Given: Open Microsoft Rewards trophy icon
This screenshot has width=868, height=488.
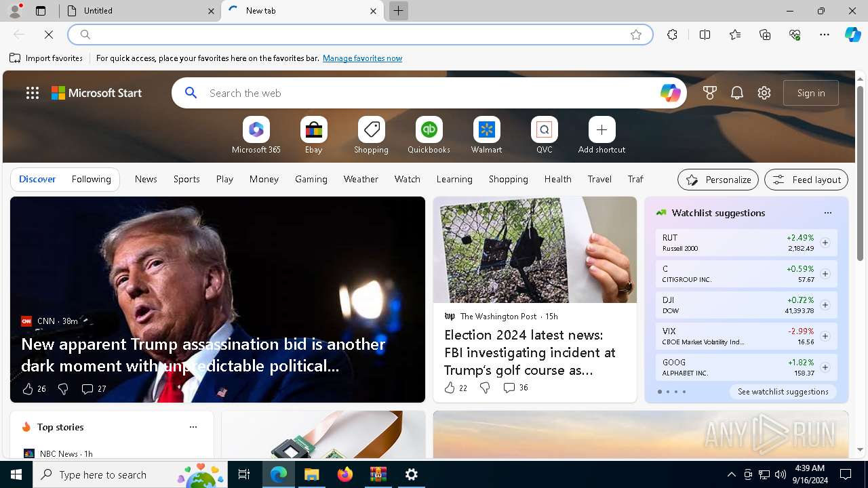Looking at the screenshot, I should coord(710,93).
